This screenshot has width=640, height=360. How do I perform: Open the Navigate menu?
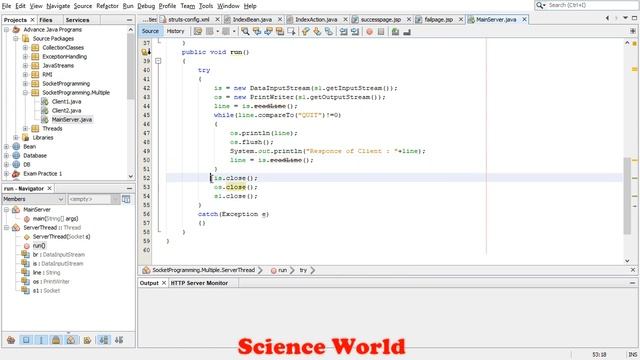coord(58,6)
